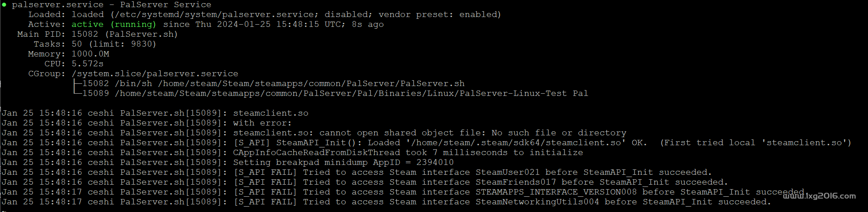Screen dimensions: 868x212
Task: Click the palserver.service unit file path
Action: coord(216,15)
